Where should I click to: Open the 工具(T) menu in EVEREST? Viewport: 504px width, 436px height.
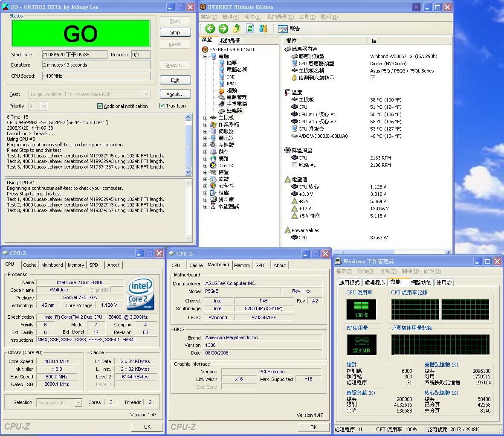coord(307,17)
